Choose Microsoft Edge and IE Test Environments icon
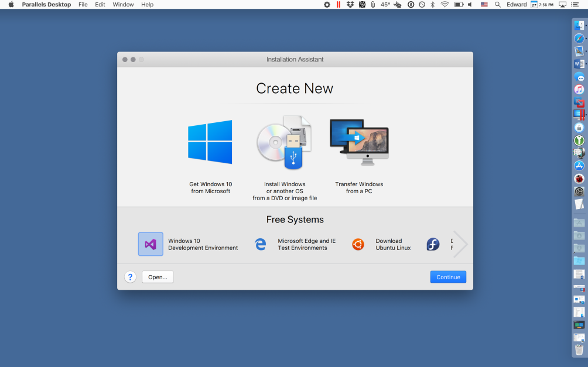 [260, 244]
